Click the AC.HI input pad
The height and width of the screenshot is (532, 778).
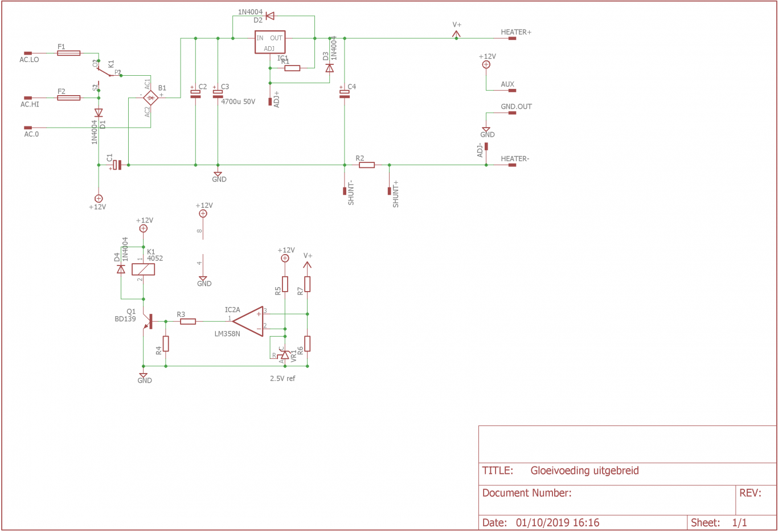28,98
